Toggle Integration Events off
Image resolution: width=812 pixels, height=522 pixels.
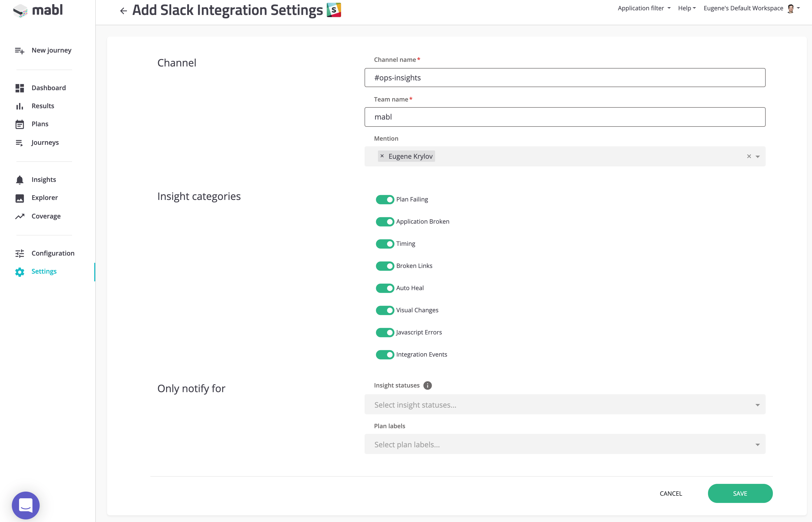coord(385,355)
